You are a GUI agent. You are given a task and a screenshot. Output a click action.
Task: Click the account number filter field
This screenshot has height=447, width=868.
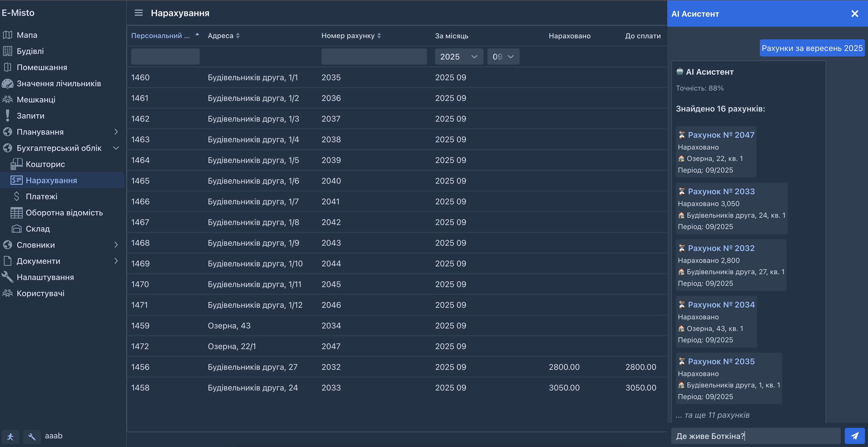(374, 57)
